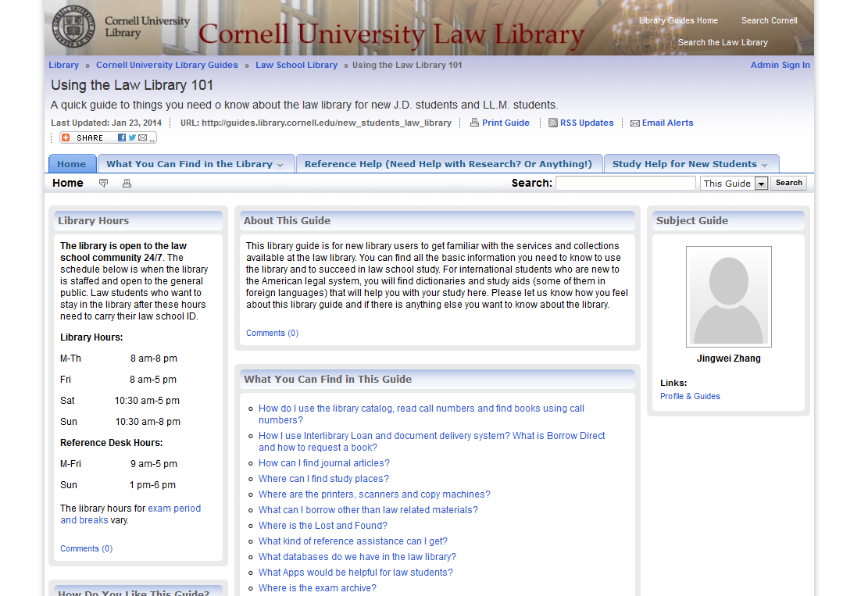Open link about using library catalog and call numbers
868x596 pixels.
tap(421, 414)
